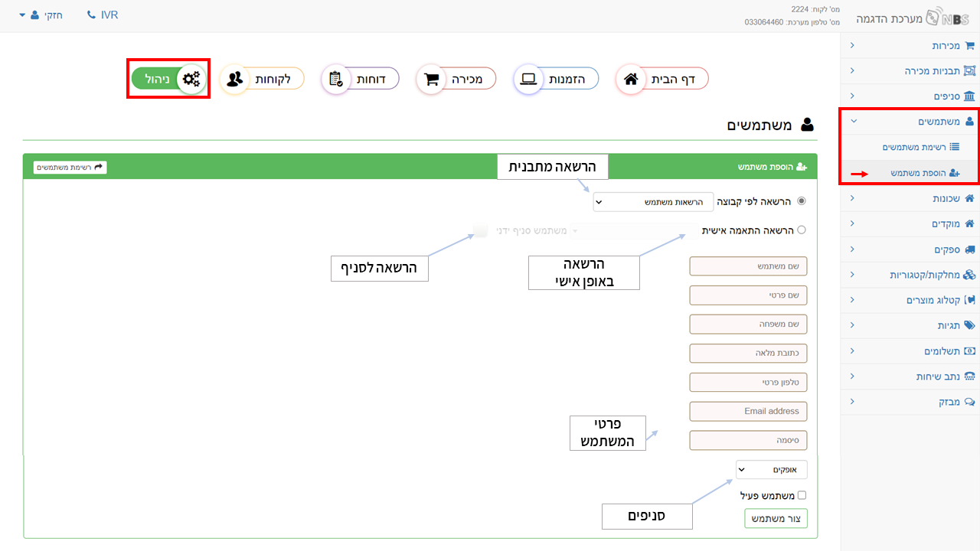This screenshot has height=551, width=980.
Task: Click the לקוחות people icon
Action: (235, 79)
